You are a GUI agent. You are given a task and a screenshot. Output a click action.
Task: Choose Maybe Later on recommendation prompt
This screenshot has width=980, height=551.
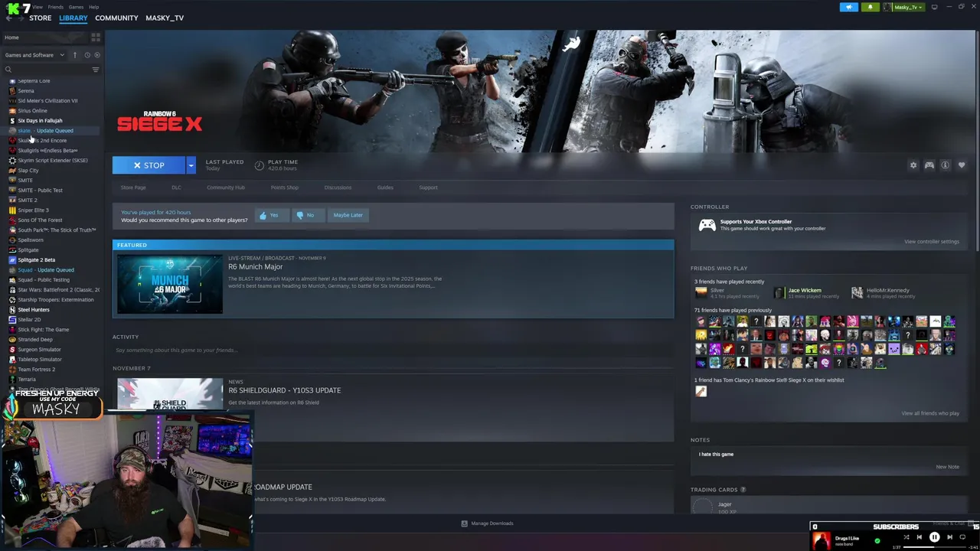point(348,215)
